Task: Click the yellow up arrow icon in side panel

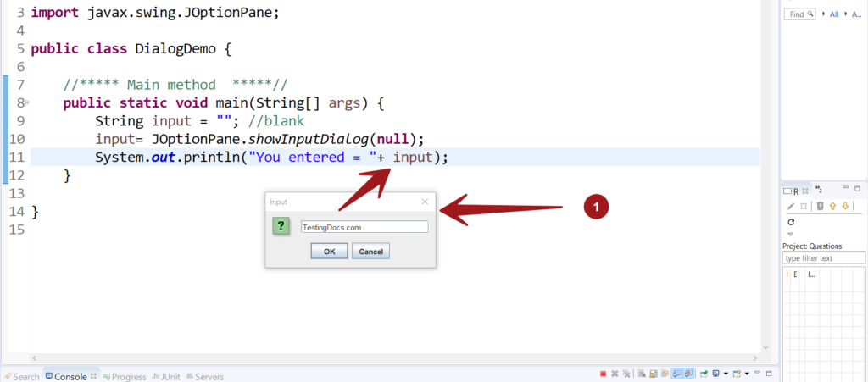Action: click(832, 206)
